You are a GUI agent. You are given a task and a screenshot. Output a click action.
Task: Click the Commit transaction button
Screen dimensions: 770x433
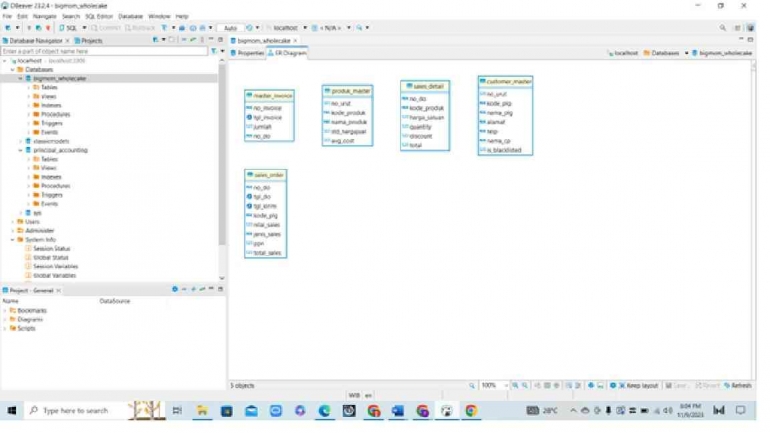click(106, 28)
